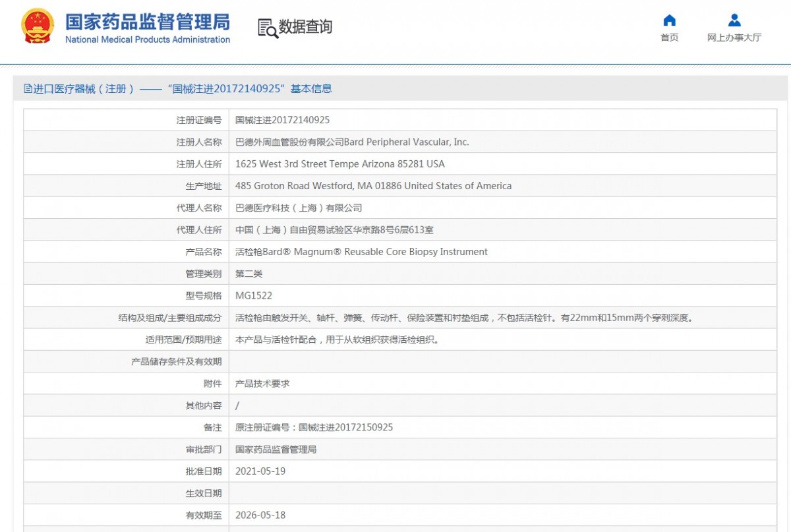The image size is (791, 532).
Task: Click the 批准日期 row label
Action: click(204, 471)
